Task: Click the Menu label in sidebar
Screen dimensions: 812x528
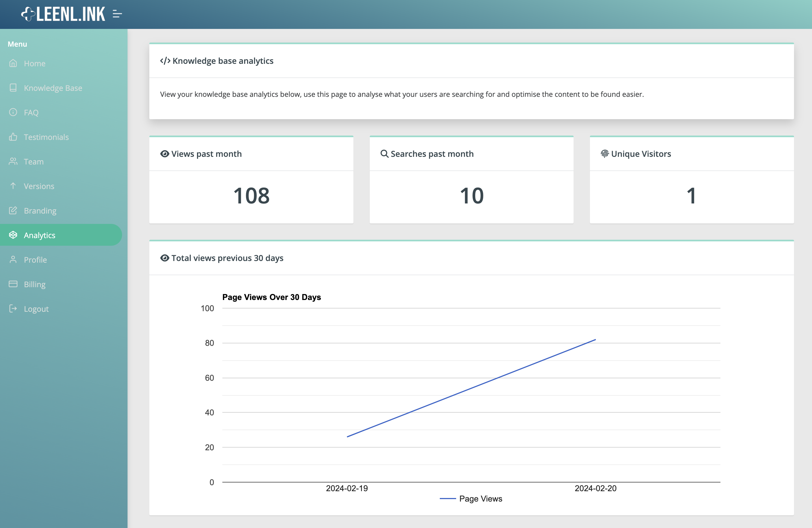Action: coord(17,44)
